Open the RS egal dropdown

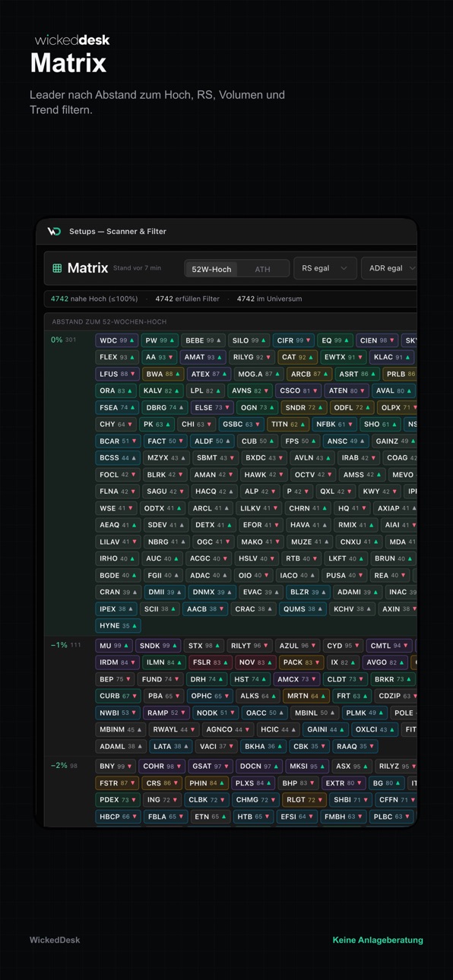pos(325,268)
